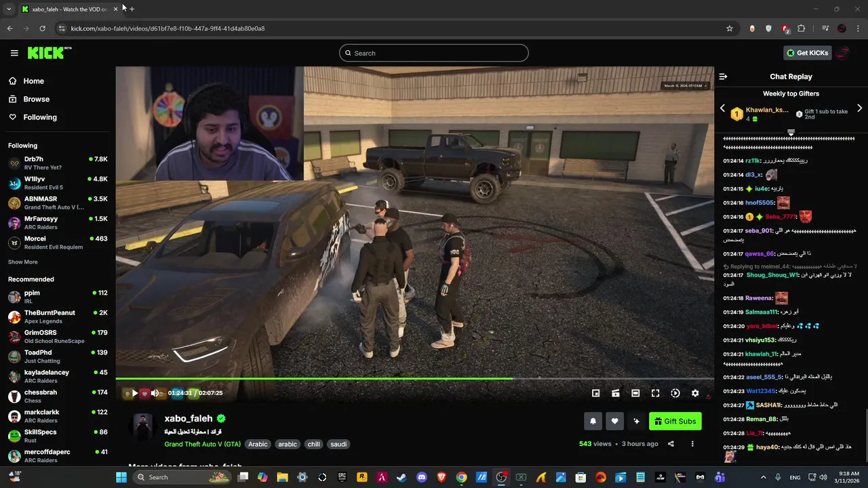Open video player settings gear
The height and width of the screenshot is (488, 868).
point(695,393)
